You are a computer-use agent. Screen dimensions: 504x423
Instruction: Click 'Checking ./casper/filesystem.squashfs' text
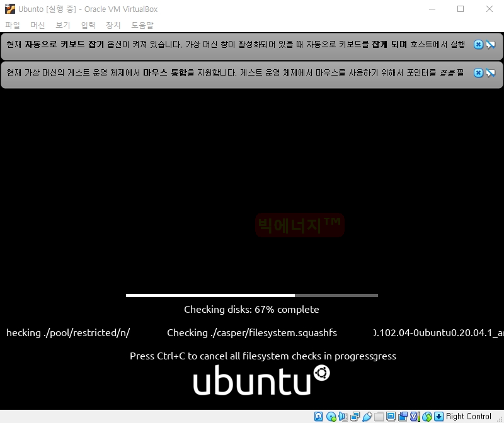click(x=252, y=333)
